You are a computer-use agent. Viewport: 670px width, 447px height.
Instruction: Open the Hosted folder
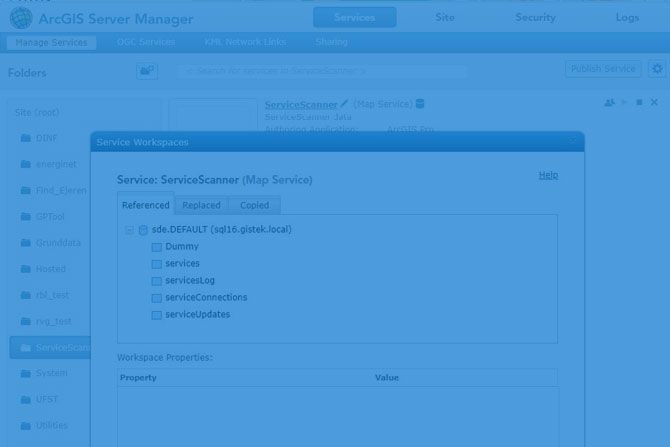pyautogui.click(x=51, y=269)
